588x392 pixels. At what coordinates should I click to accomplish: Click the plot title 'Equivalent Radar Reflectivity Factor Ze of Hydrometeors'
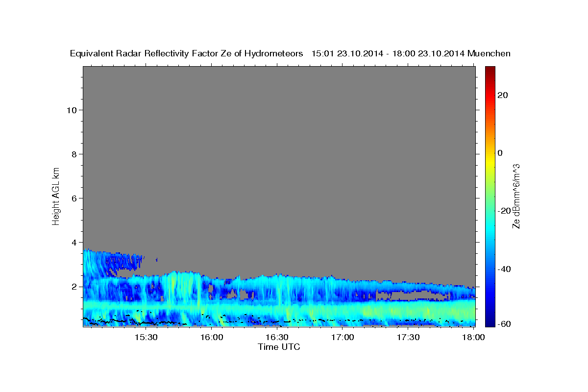click(187, 53)
